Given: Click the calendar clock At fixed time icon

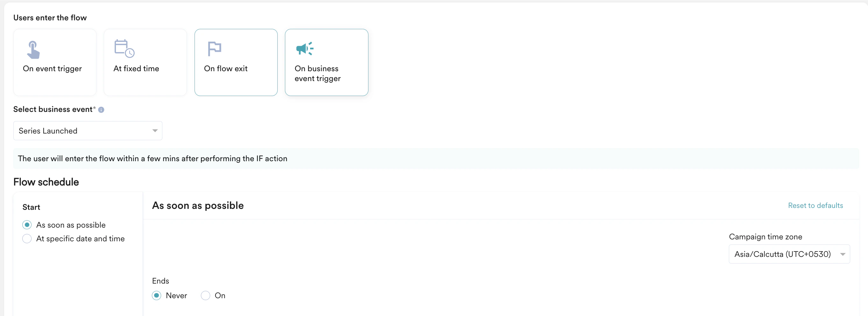Looking at the screenshot, I should pos(124,49).
